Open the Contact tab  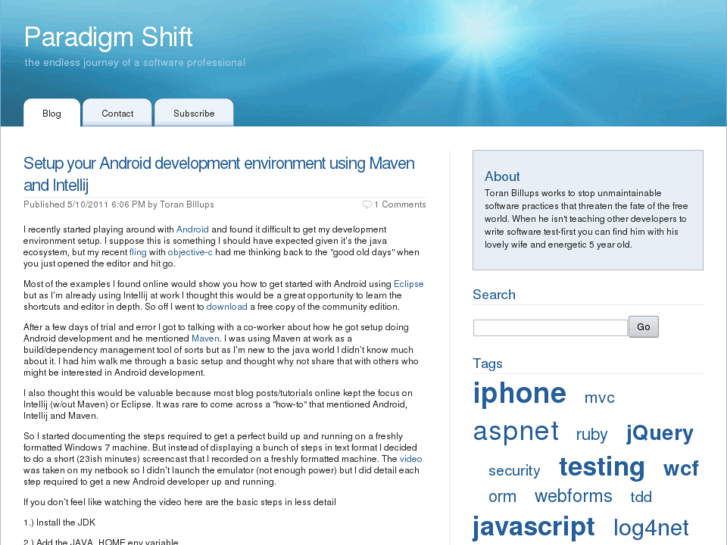(117, 113)
